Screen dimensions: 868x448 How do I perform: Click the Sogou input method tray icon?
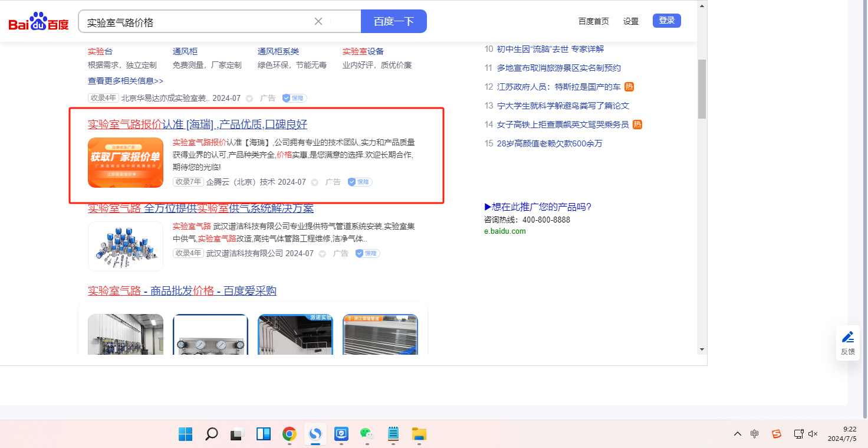[x=777, y=434]
